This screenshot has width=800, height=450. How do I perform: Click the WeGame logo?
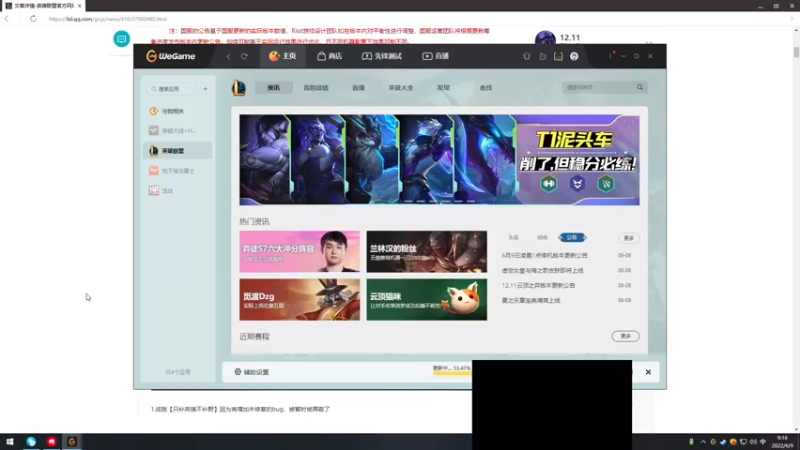point(171,56)
